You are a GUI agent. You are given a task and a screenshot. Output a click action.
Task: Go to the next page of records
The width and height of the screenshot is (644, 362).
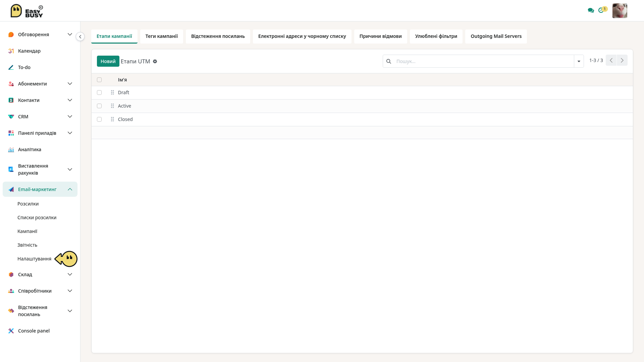(x=622, y=60)
